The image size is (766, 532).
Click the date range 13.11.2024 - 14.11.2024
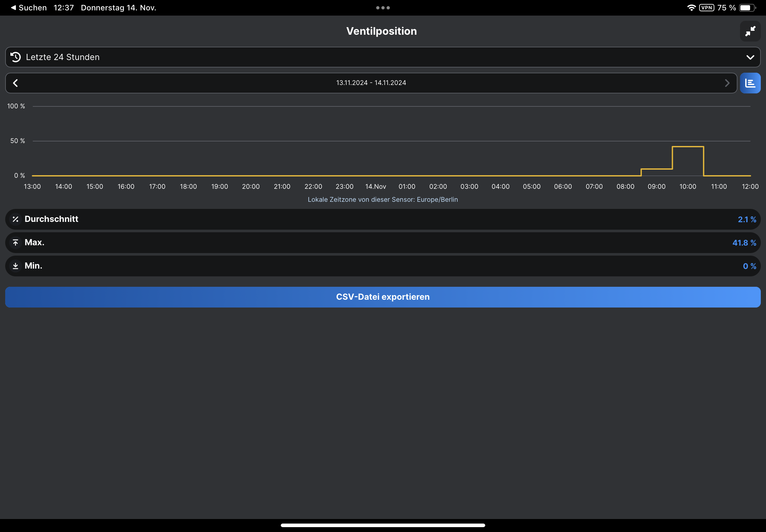(371, 83)
